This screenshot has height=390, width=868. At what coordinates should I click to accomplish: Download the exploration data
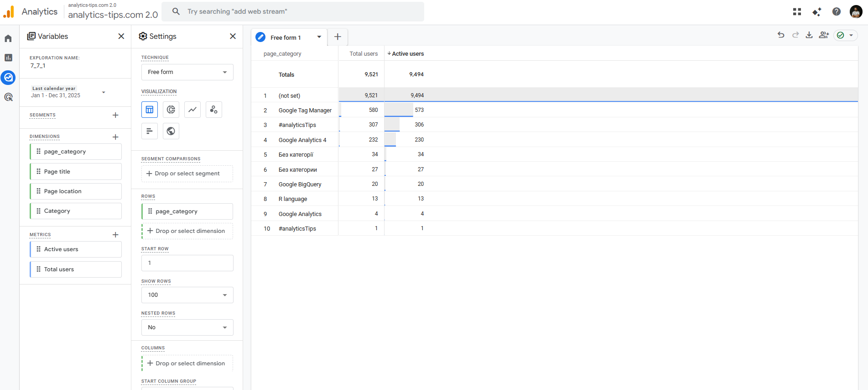click(809, 35)
